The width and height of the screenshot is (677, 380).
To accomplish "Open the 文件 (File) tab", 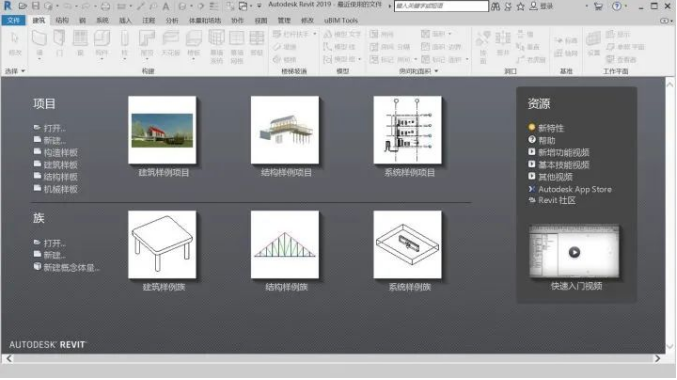I will (13, 20).
